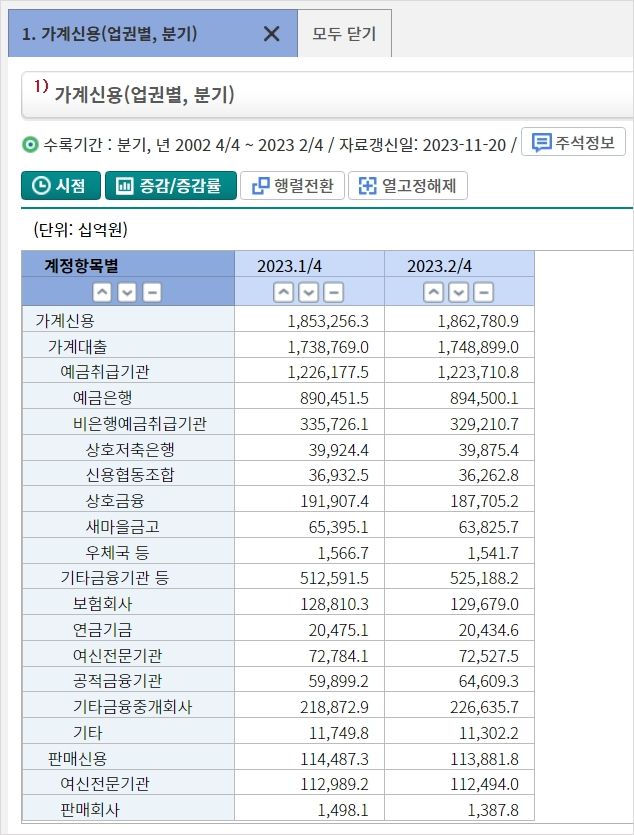
Task: Click minus icon under 계정항목별 header
Action: [x=152, y=292]
